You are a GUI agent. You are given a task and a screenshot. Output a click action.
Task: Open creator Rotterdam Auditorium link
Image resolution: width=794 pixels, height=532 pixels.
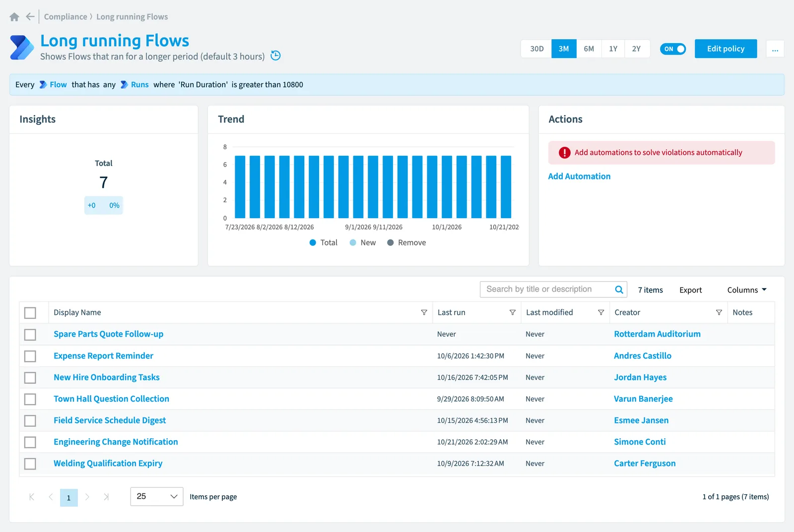(x=657, y=334)
